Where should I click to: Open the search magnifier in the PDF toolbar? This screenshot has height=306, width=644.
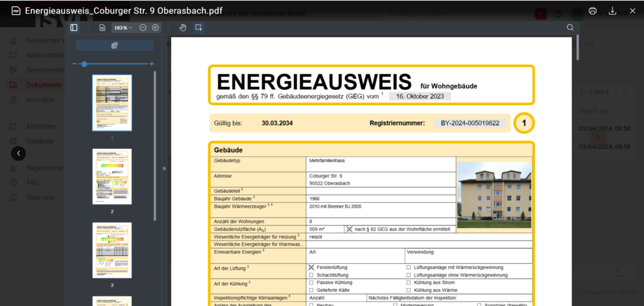570,28
